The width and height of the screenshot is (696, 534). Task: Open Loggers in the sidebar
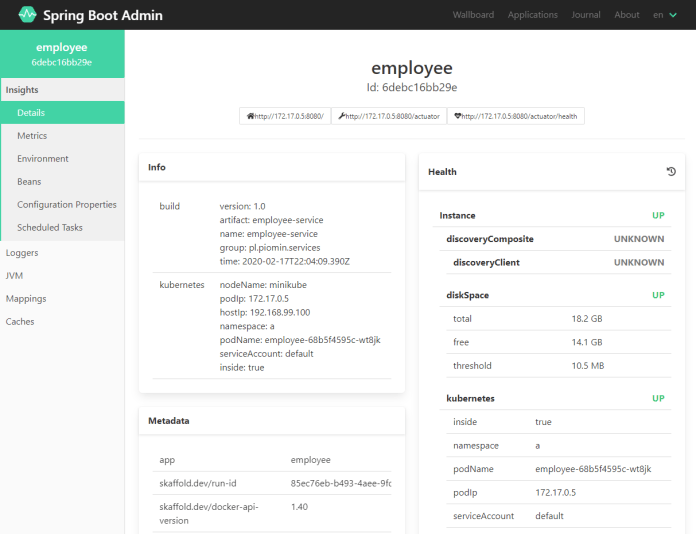coord(62,253)
